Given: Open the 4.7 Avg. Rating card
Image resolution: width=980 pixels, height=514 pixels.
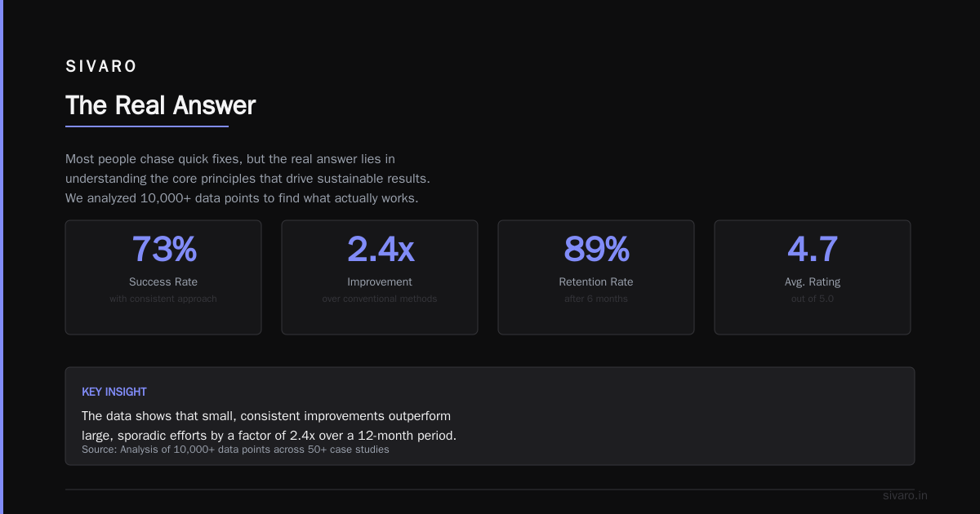Looking at the screenshot, I should pyautogui.click(x=813, y=277).
